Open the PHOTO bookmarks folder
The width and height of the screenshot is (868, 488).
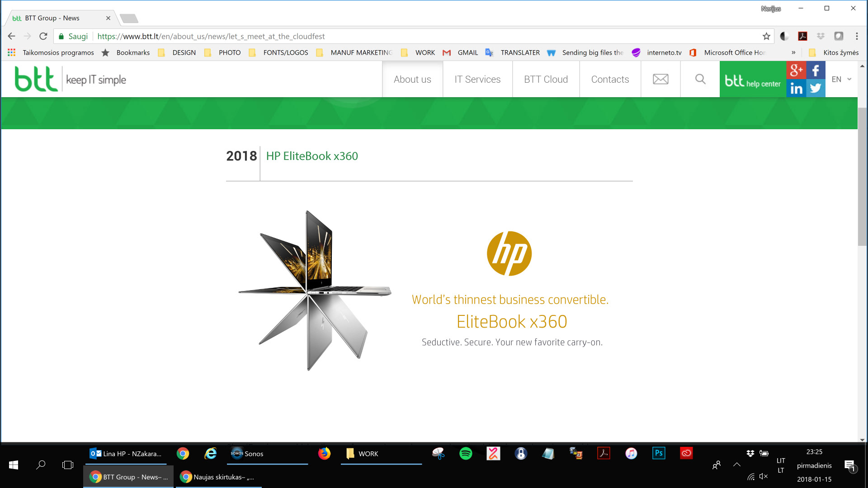click(x=222, y=52)
